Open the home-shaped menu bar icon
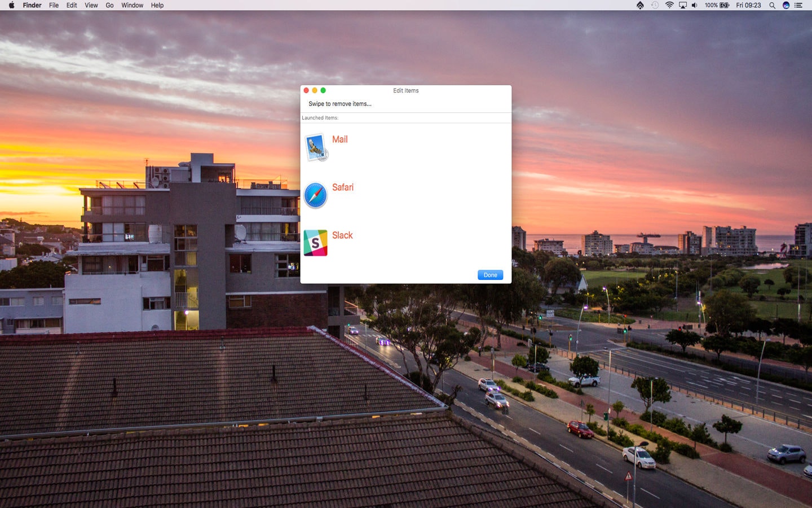Image resolution: width=812 pixels, height=508 pixels. coord(640,5)
